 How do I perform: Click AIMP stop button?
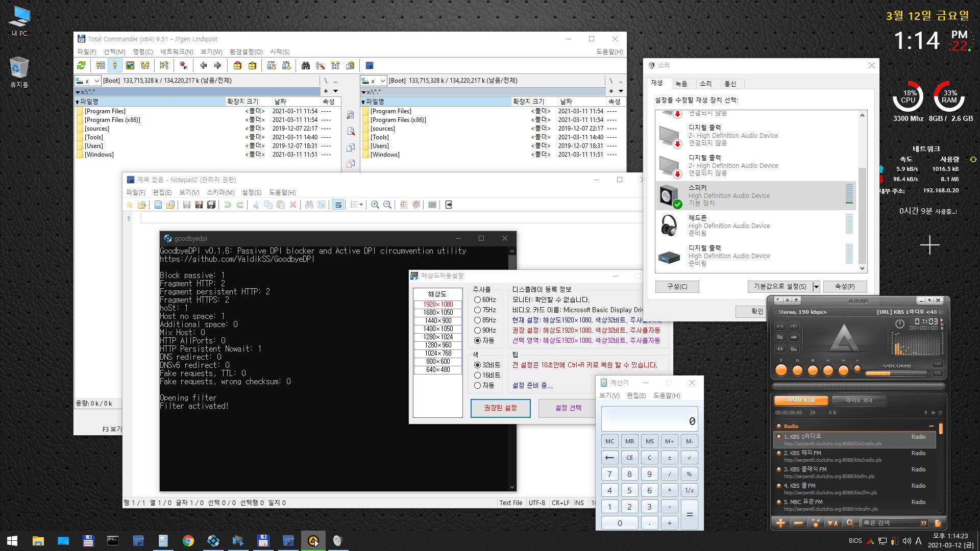point(813,370)
